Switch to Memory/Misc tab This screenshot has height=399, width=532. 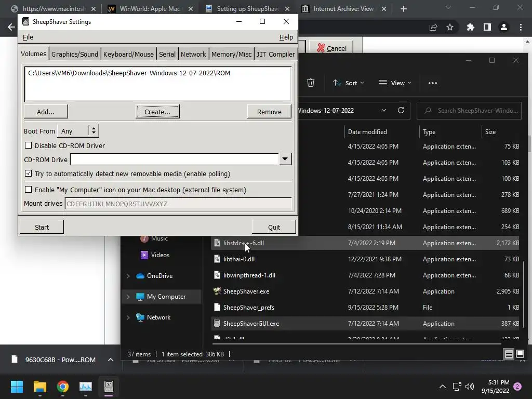(231, 54)
